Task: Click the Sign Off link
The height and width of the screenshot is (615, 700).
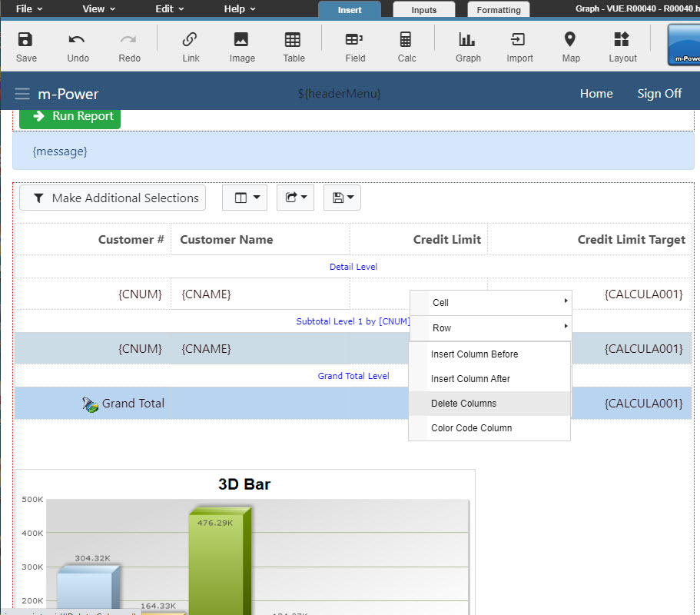Action: tap(659, 94)
